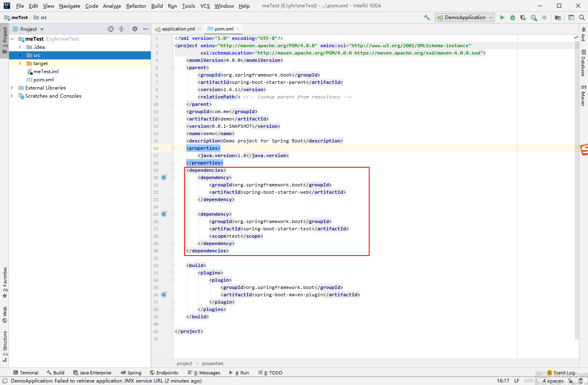The image size is (588, 385).
Task: Fold the dependencies block at line 19
Action: pos(173,170)
